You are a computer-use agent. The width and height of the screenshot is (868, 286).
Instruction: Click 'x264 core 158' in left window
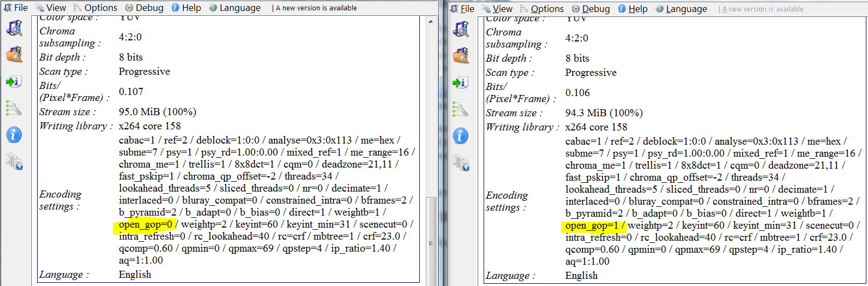[149, 126]
